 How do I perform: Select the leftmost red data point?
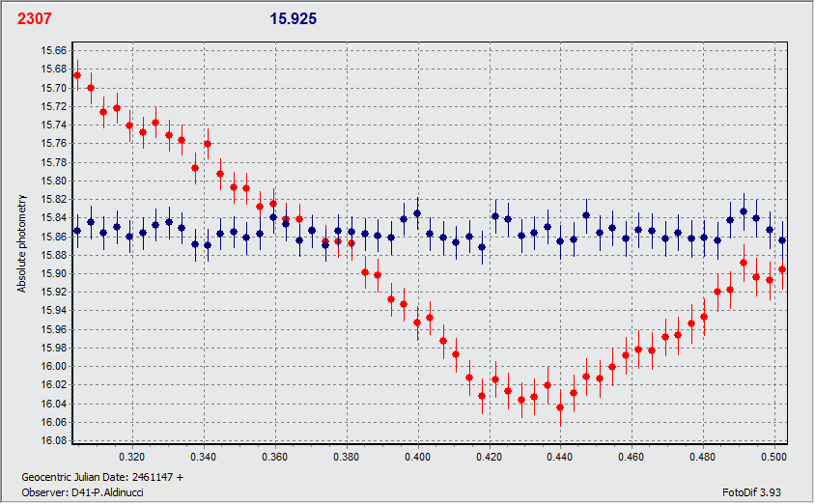coord(77,75)
